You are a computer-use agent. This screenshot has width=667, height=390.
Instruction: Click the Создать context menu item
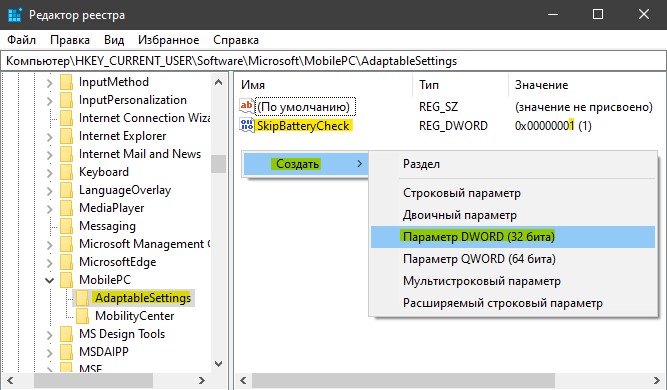pos(305,164)
